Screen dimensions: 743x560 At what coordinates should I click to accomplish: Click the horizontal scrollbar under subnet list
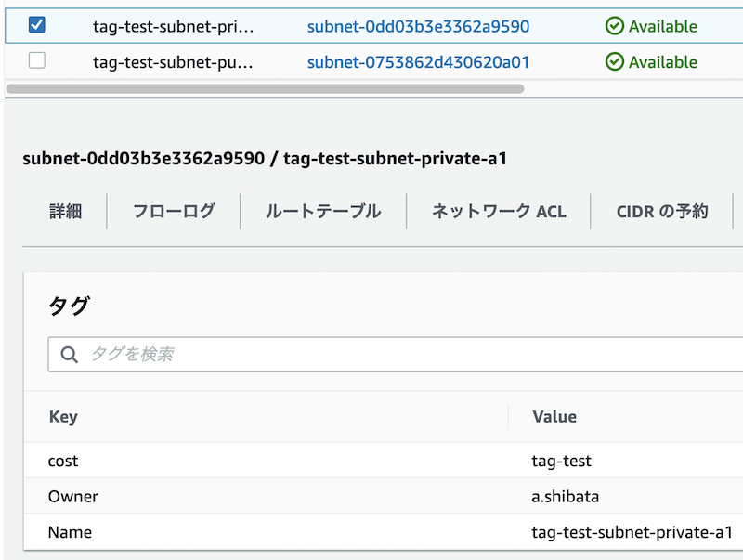click(x=265, y=88)
